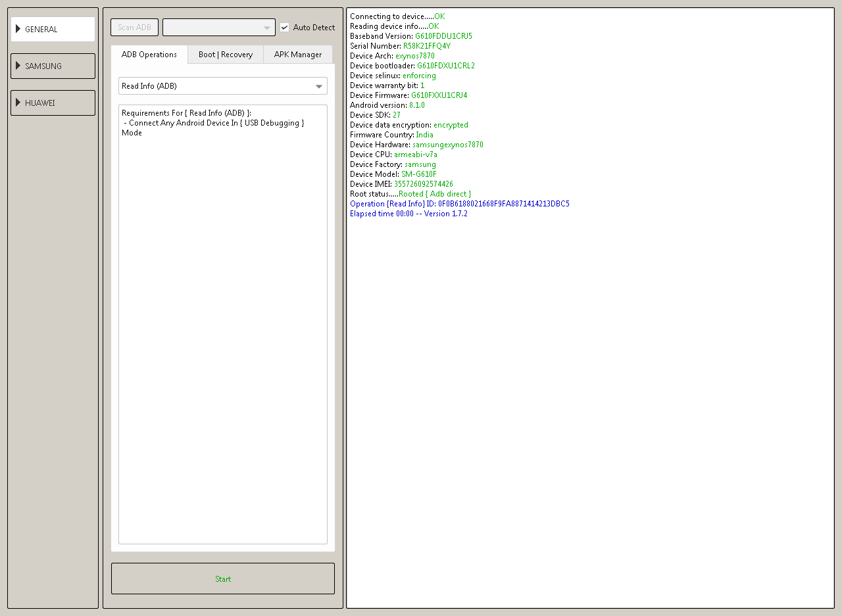
Task: Uncheck the Auto Detect checkbox
Action: coord(285,28)
